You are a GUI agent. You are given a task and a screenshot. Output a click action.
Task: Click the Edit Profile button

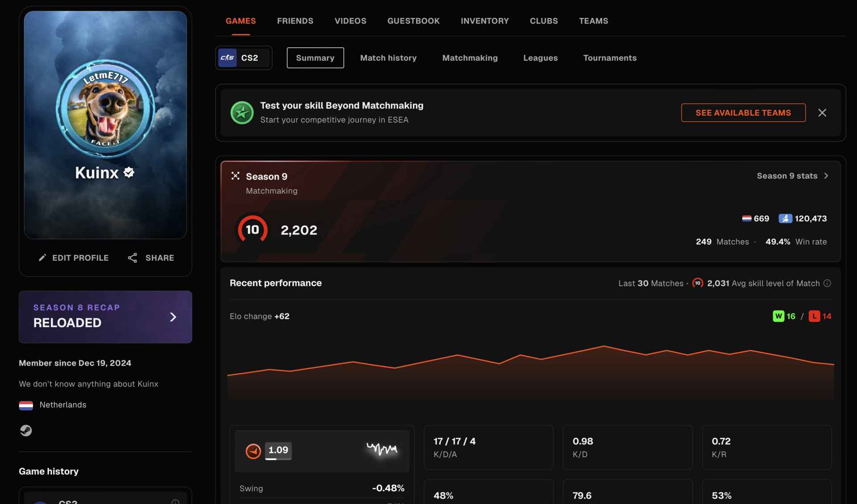pos(74,258)
